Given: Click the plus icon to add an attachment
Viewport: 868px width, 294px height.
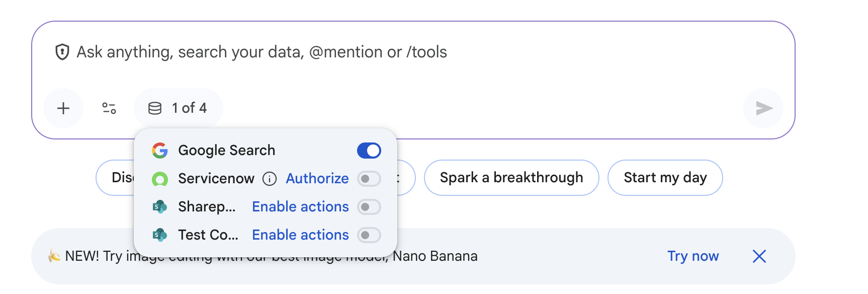Looking at the screenshot, I should 63,108.
